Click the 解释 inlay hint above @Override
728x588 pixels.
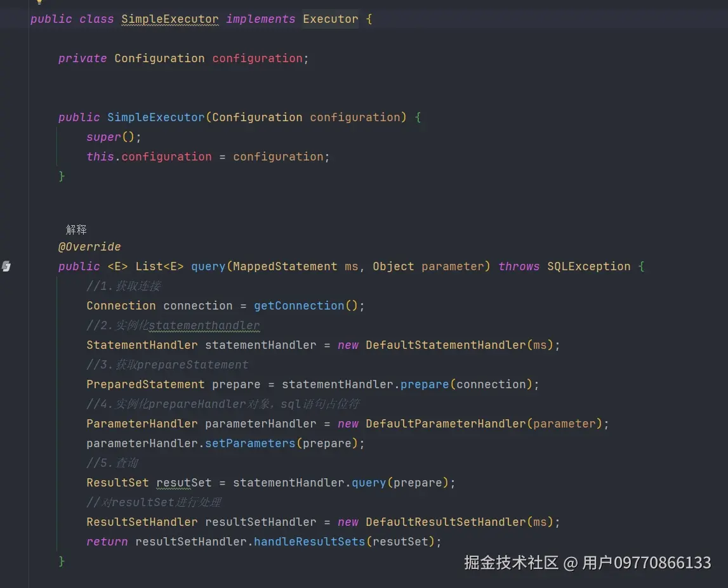click(x=76, y=230)
